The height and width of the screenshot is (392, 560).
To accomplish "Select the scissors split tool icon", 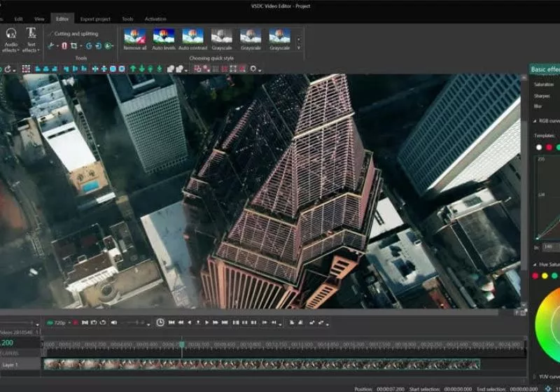I will [x=51, y=45].
